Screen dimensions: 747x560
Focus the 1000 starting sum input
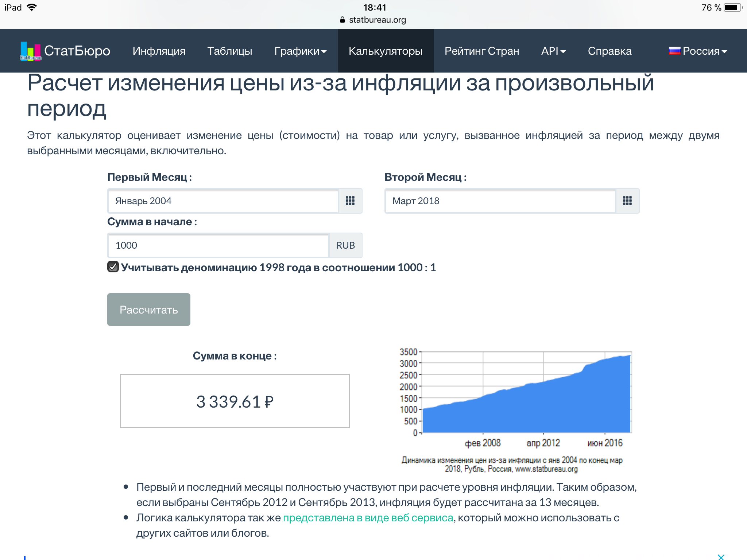pyautogui.click(x=218, y=245)
